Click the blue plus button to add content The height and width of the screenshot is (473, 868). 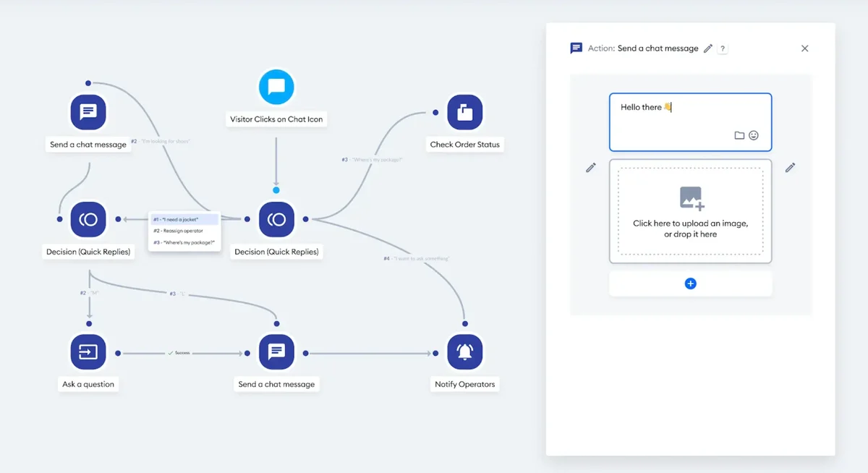coord(691,284)
